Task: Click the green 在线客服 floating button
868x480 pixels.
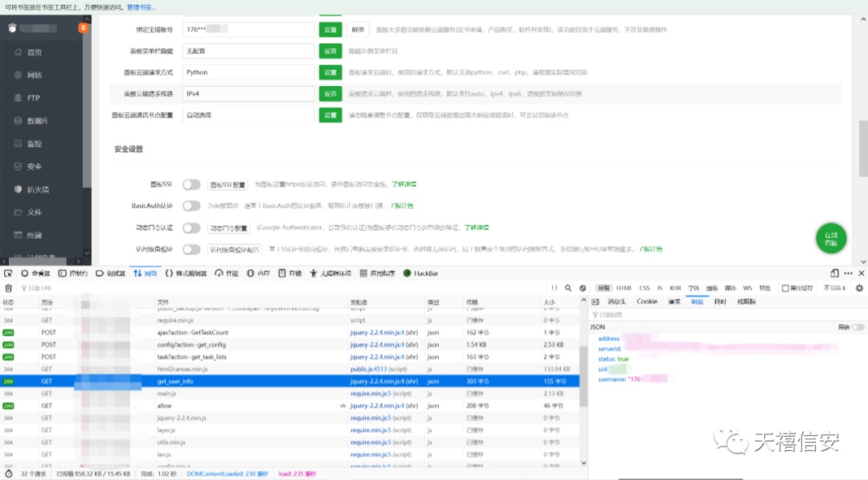Action: (x=831, y=239)
